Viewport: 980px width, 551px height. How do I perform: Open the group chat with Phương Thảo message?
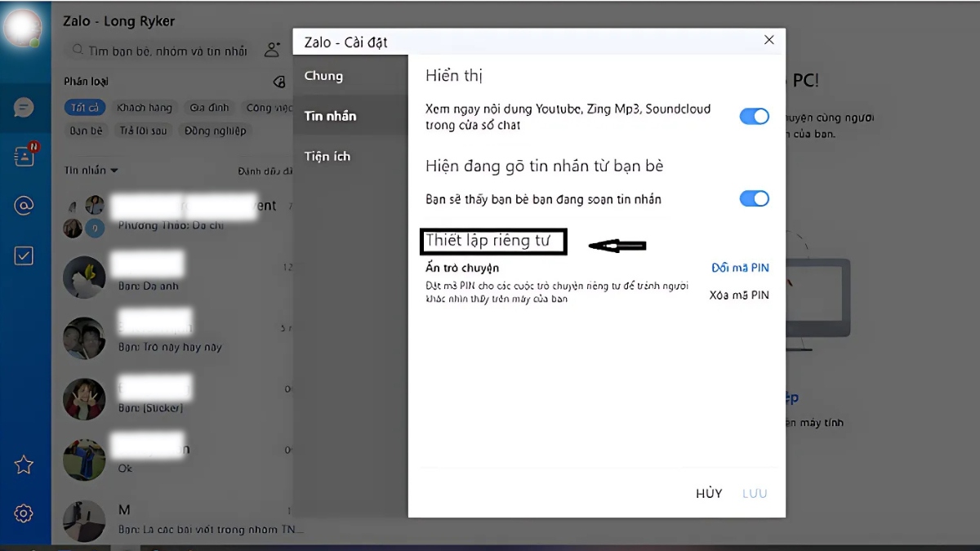[x=172, y=216]
